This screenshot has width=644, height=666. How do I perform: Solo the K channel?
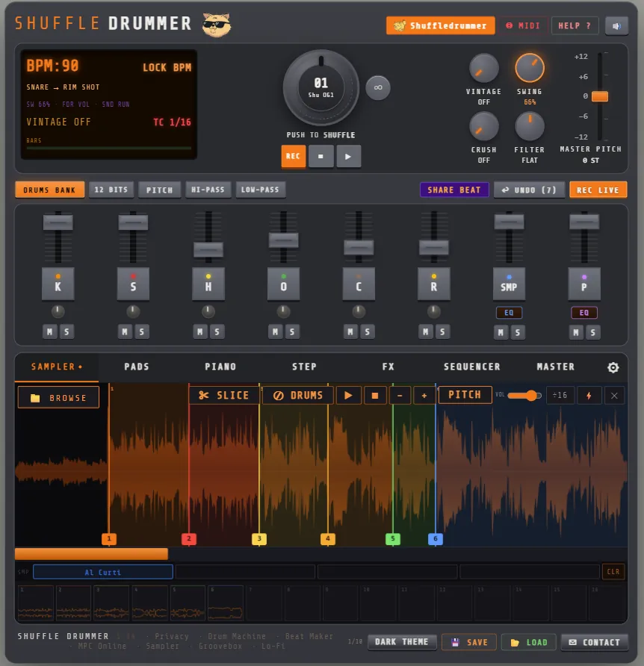(x=66, y=332)
